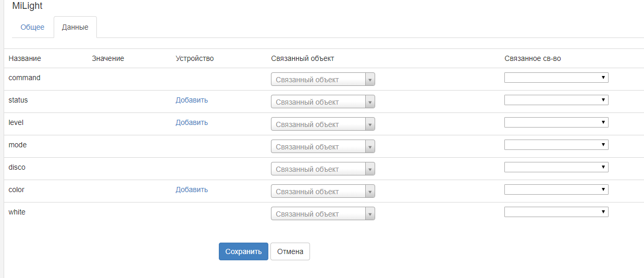Image resolution: width=644 pixels, height=278 pixels.
Task: Open linked property select for command
Action: coord(556,78)
